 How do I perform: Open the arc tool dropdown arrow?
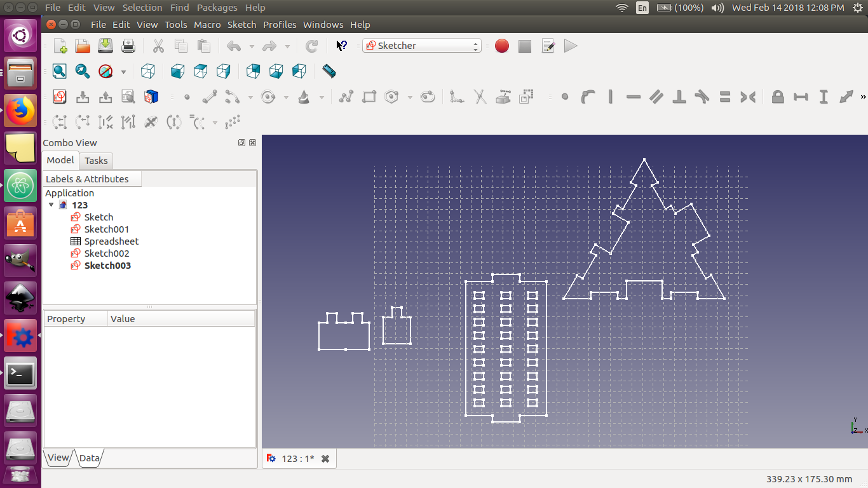click(250, 97)
